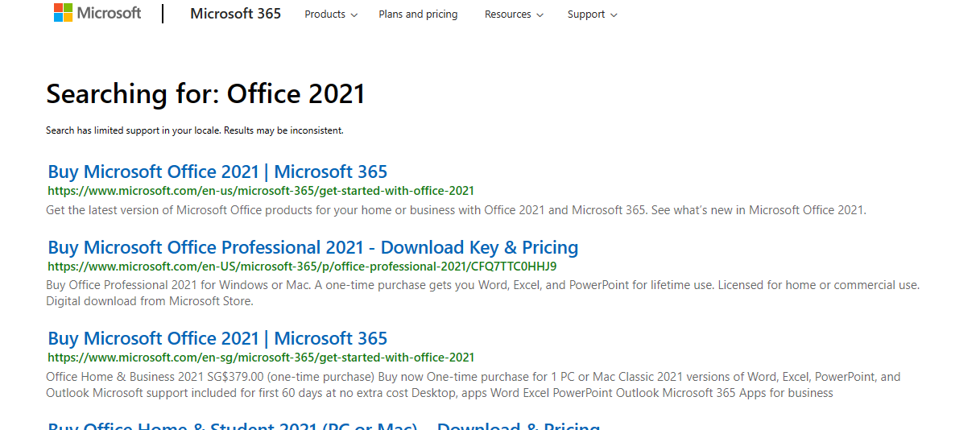Open 'Buy Microsoft Office Professional 2021' result
Image resolution: width=980 pixels, height=430 pixels.
(312, 247)
